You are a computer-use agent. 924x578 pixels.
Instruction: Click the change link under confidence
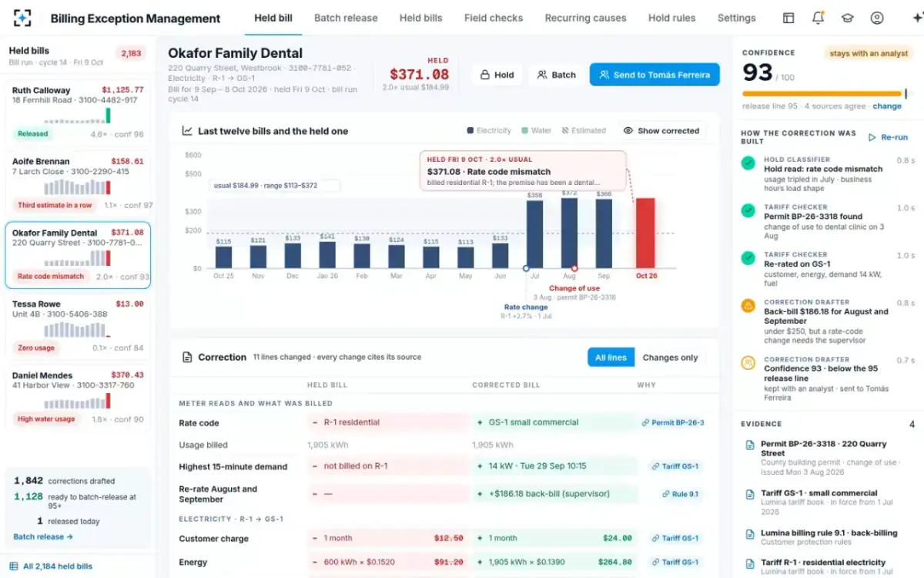point(887,106)
